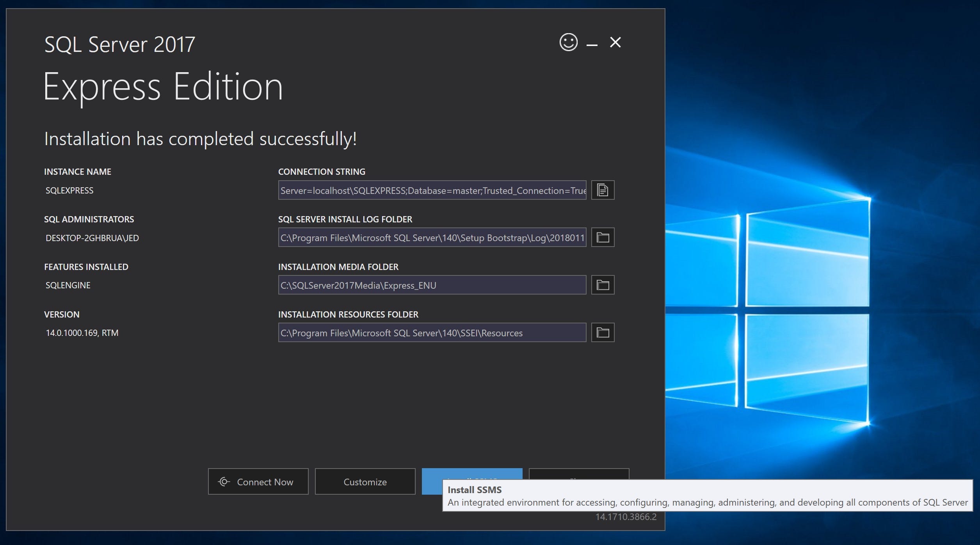Focus the install log folder path field
The height and width of the screenshot is (545, 980).
click(x=432, y=238)
